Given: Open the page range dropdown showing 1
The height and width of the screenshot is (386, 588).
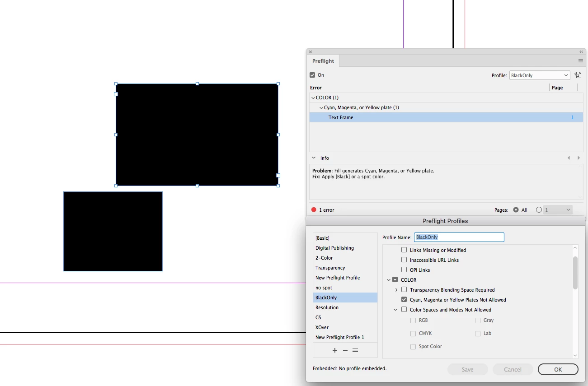Looking at the screenshot, I should [x=558, y=210].
